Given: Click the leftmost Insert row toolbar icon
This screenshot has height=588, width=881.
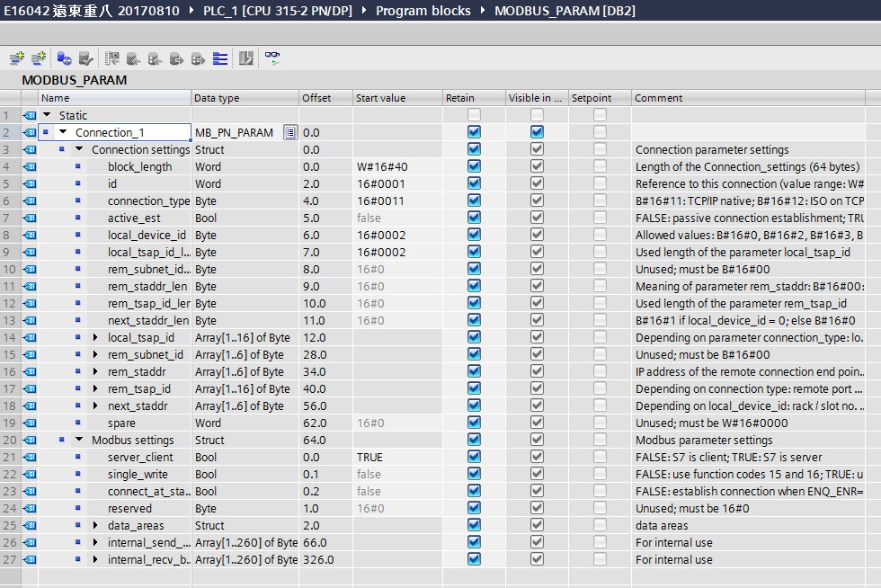Looking at the screenshot, I should coord(16,58).
